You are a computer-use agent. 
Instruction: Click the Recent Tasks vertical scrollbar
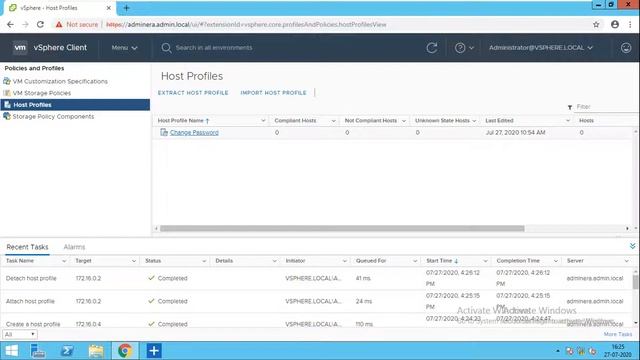(x=635, y=282)
